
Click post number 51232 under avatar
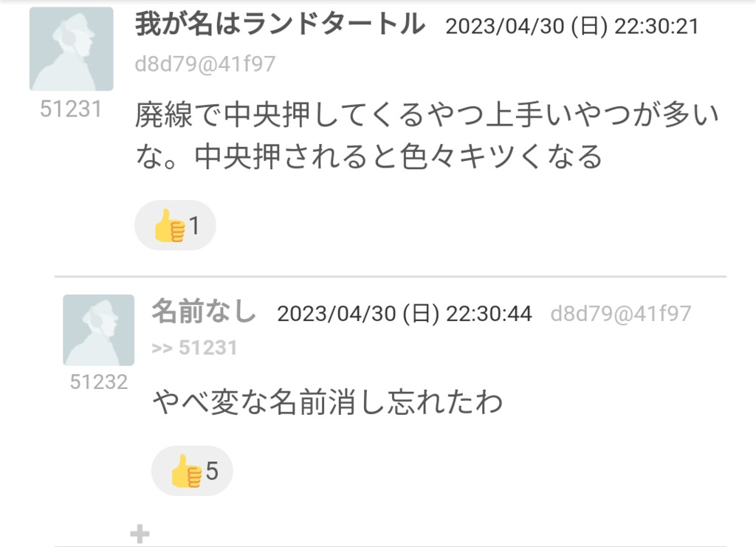coord(99,382)
